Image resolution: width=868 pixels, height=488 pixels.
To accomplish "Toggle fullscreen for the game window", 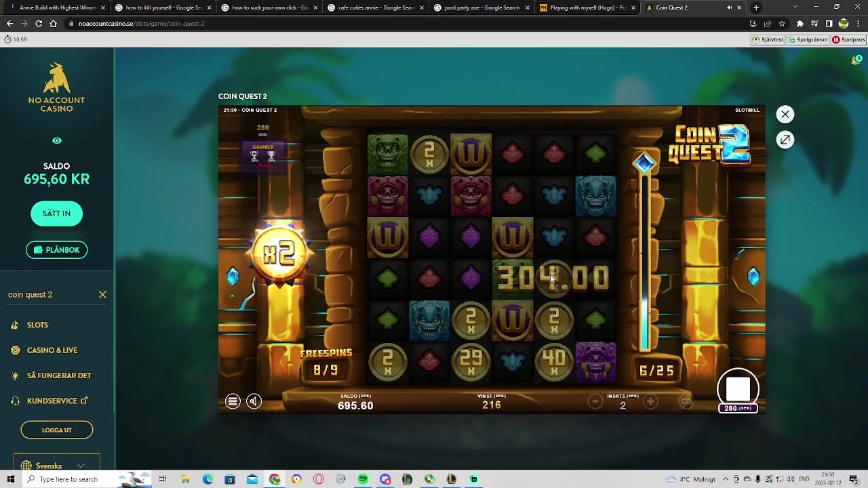I will 785,140.
